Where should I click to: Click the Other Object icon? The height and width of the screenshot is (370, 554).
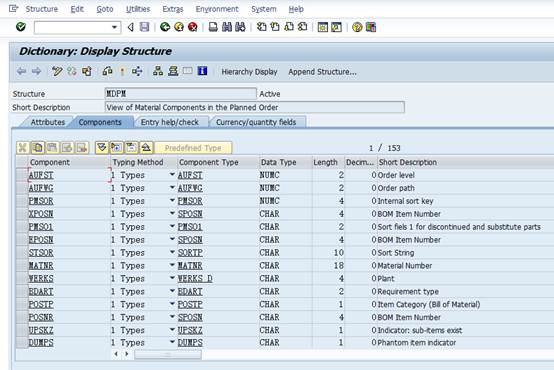[x=87, y=71]
